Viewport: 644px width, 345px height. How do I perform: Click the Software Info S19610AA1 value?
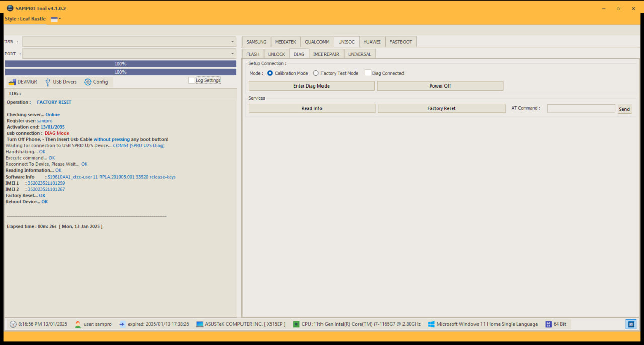coord(112,177)
